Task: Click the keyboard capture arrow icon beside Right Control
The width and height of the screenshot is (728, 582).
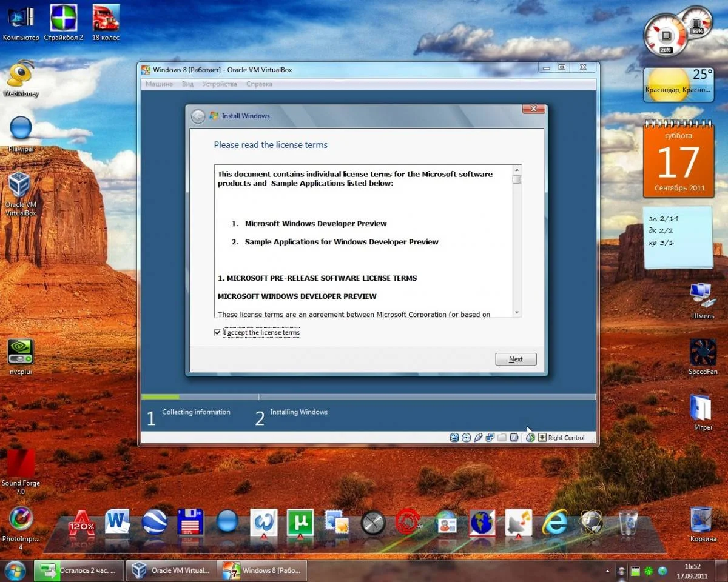Action: 542,437
